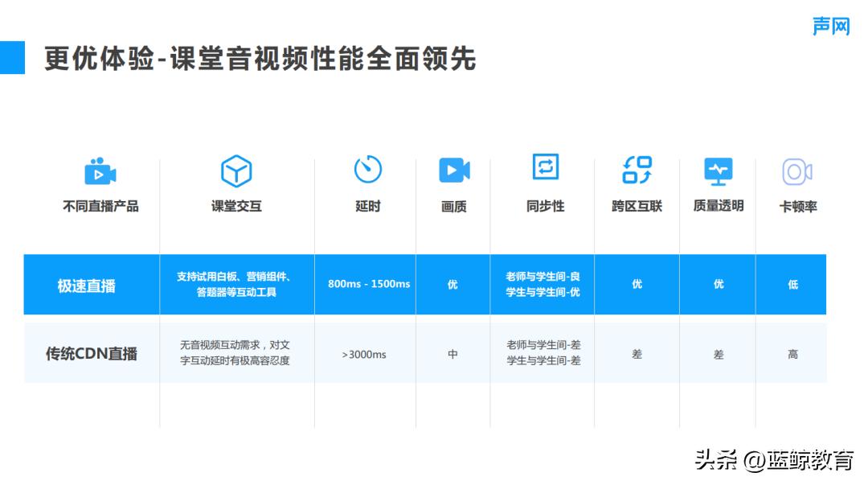Screen dimensions: 868x485
Task: Click the 优 cell under 画质
Action: tap(453, 284)
